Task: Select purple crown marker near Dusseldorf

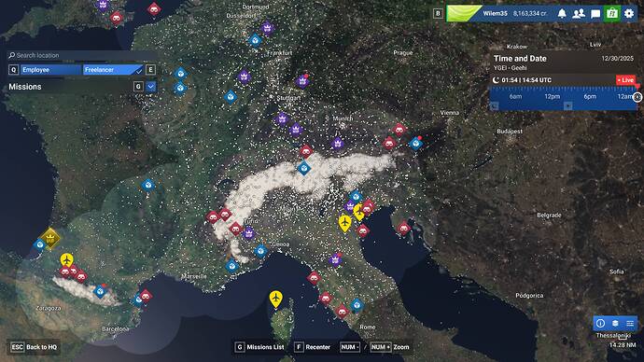Action: click(x=267, y=28)
